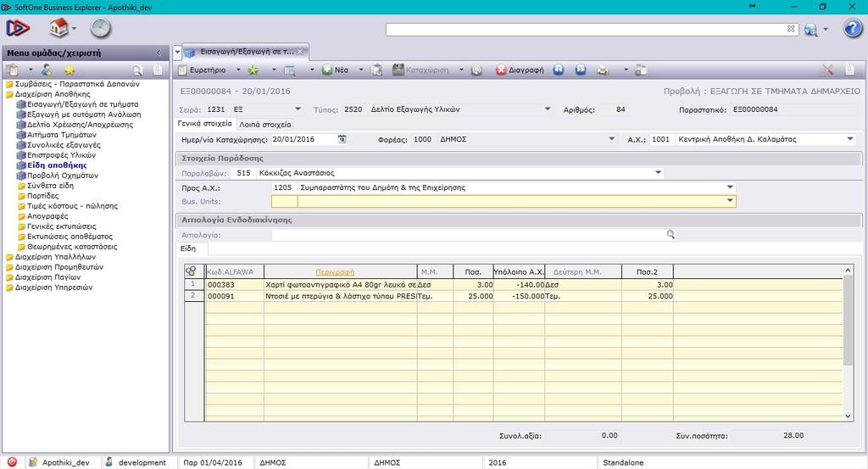Click the grid options icon in table header corner
Screen dimensions: 868x469
pos(191,271)
